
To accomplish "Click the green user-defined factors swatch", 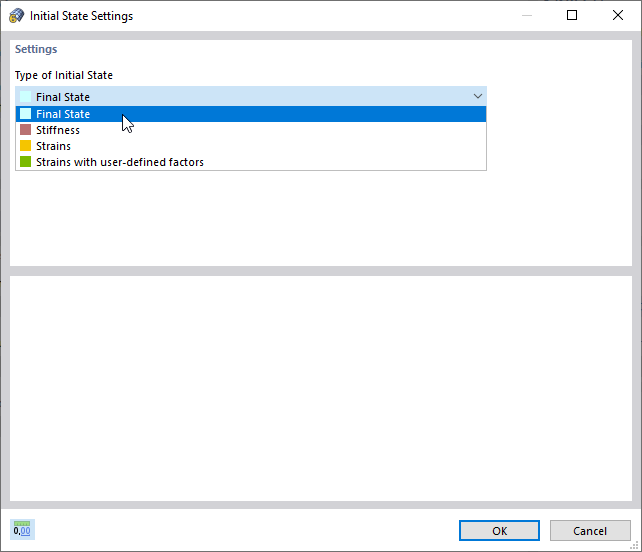I will (x=26, y=162).
